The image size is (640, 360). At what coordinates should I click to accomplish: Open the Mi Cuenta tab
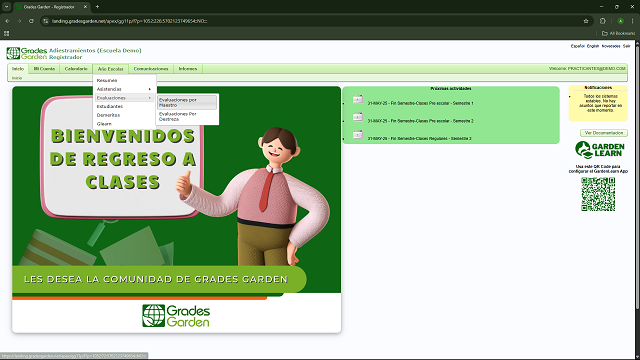pos(44,69)
